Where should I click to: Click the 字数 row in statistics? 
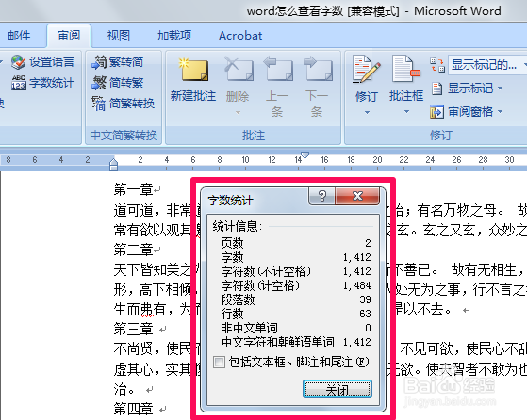[296, 257]
